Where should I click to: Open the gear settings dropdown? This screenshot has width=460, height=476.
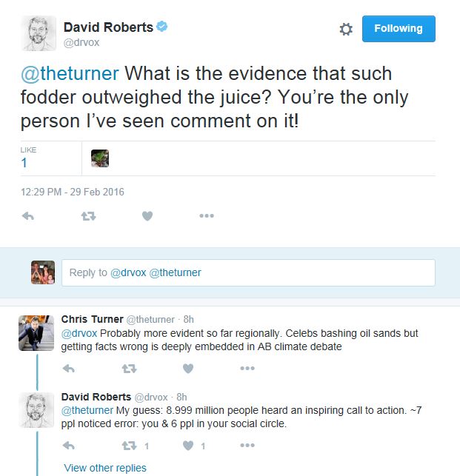click(346, 29)
